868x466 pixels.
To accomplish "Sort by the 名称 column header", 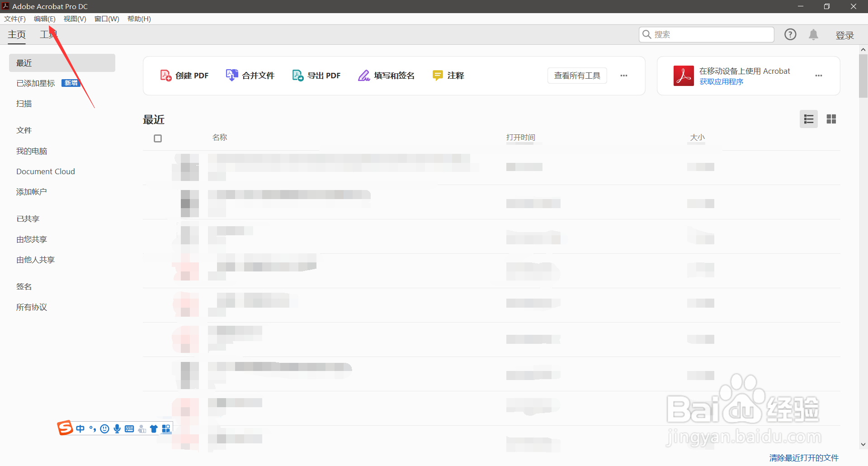I will coord(220,137).
